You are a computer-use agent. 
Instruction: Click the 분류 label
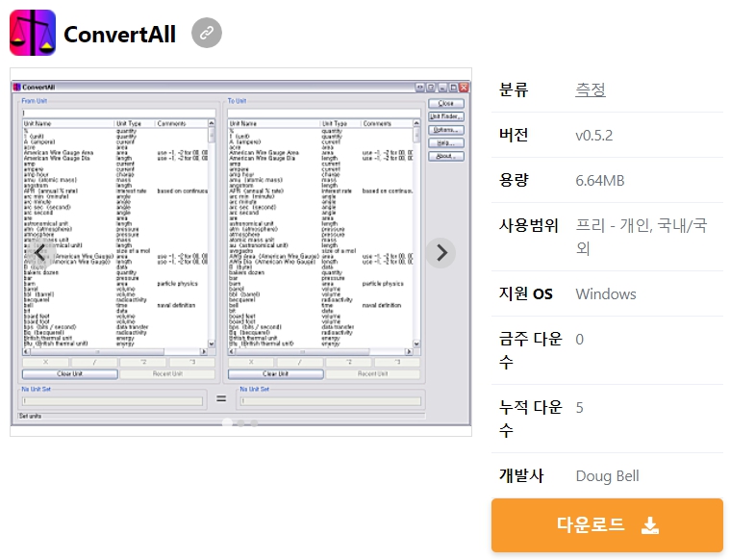pos(514,89)
